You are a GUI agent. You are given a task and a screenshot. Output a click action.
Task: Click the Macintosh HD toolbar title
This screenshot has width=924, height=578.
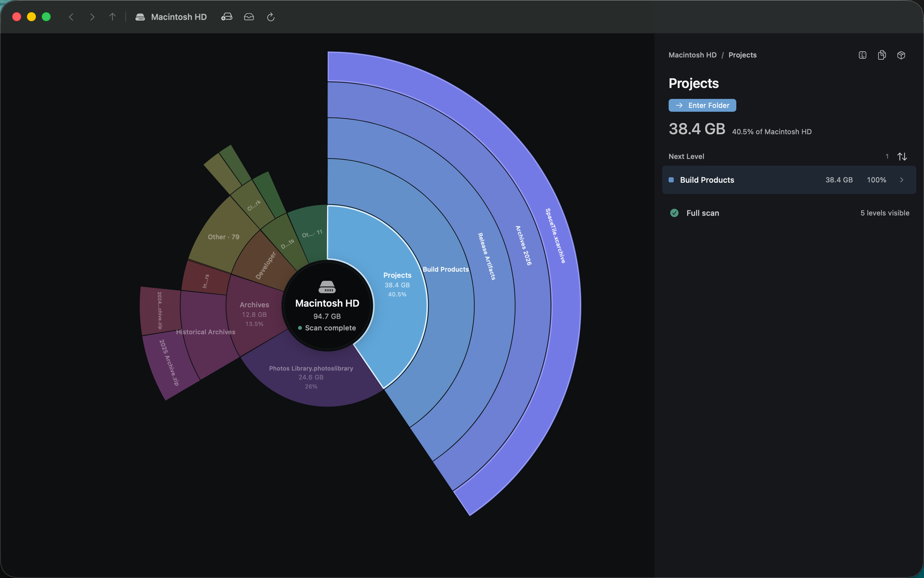tap(179, 17)
